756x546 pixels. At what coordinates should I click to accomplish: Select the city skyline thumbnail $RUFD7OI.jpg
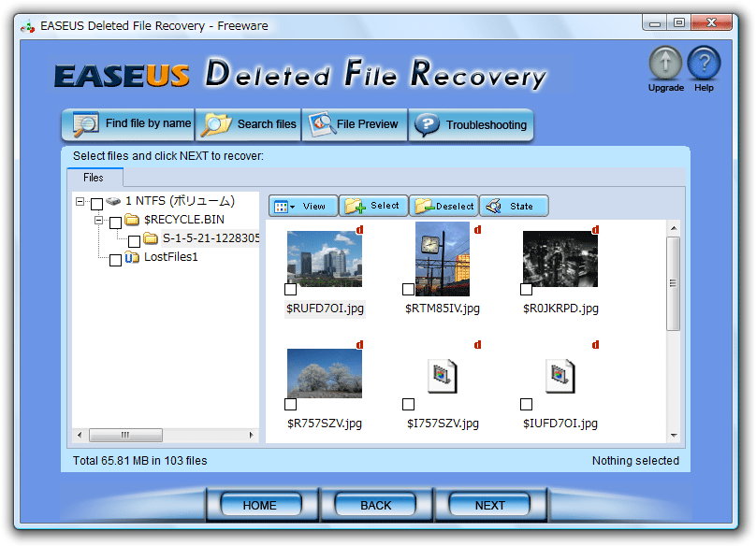point(325,259)
